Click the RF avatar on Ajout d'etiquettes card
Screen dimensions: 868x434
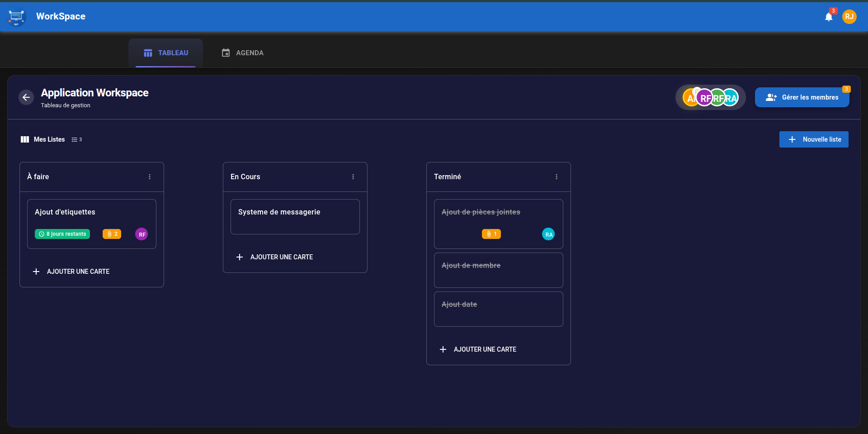pos(142,234)
